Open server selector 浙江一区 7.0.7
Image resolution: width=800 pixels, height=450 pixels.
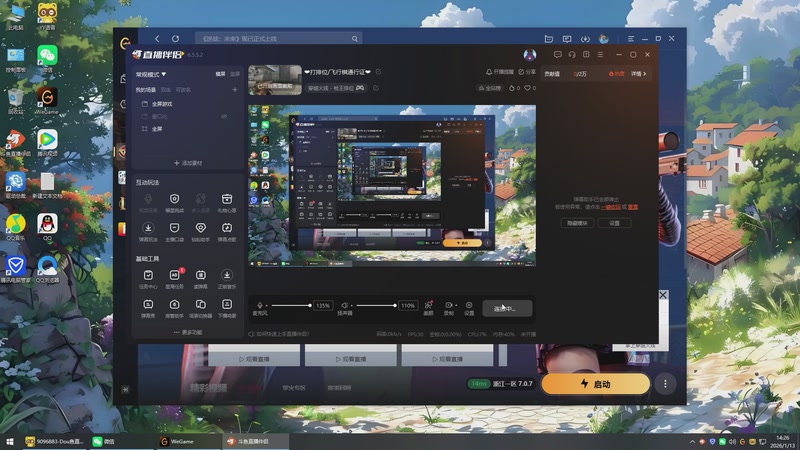tap(501, 384)
